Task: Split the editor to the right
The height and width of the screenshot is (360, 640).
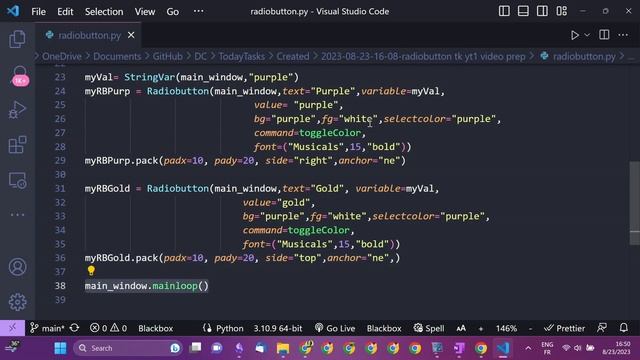Action: pyautogui.click(x=604, y=35)
